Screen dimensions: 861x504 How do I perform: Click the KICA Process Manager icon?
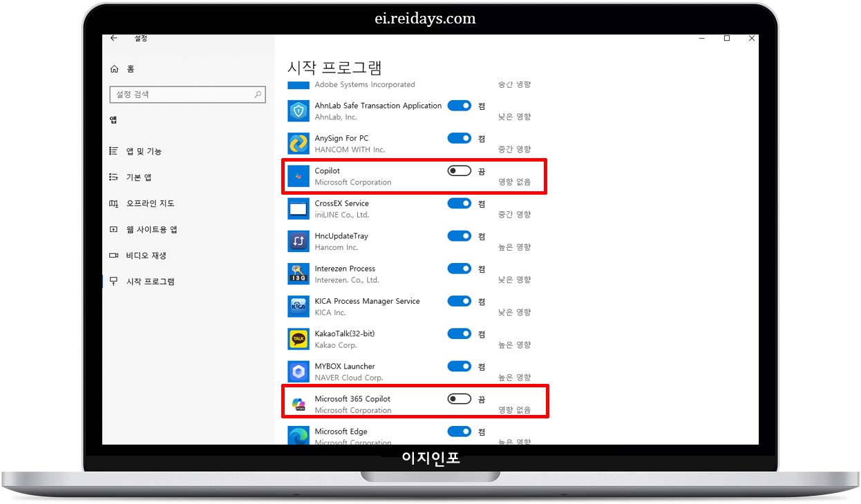pyautogui.click(x=298, y=306)
